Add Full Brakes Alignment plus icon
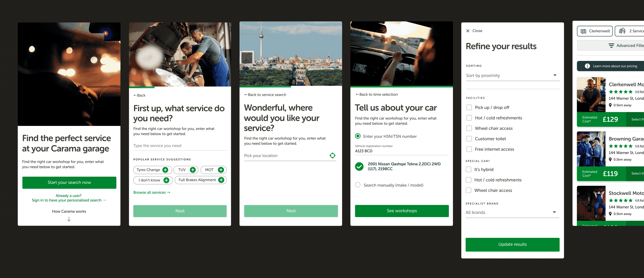The height and width of the screenshot is (278, 644). coord(221,180)
